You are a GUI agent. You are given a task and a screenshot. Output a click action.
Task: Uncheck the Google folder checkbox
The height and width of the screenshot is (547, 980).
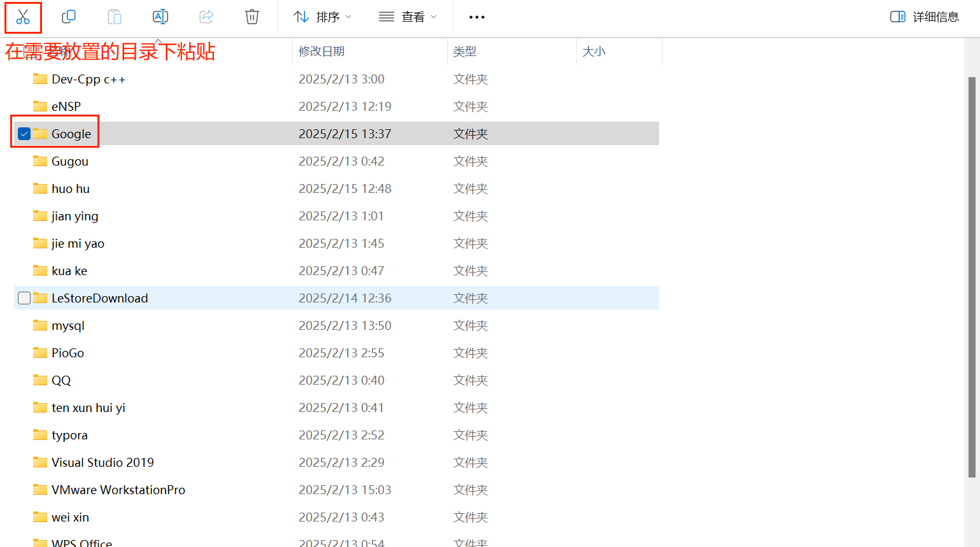tap(24, 134)
